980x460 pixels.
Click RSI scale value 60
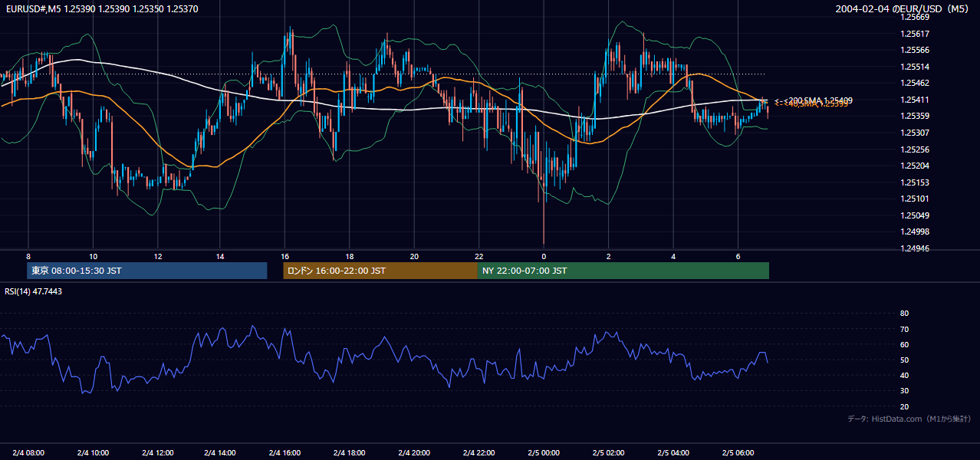(904, 344)
